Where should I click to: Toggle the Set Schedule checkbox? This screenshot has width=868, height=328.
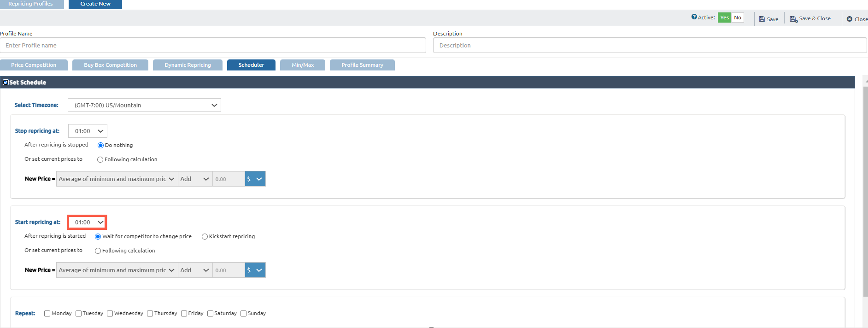click(x=6, y=82)
